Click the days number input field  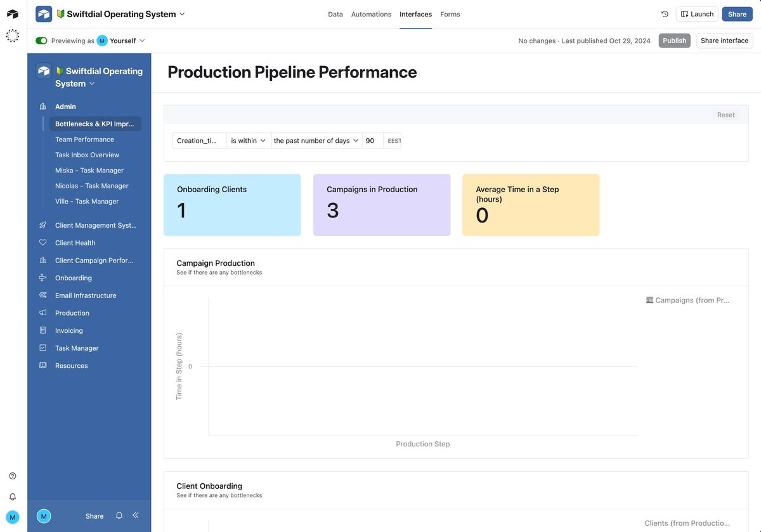(x=372, y=141)
